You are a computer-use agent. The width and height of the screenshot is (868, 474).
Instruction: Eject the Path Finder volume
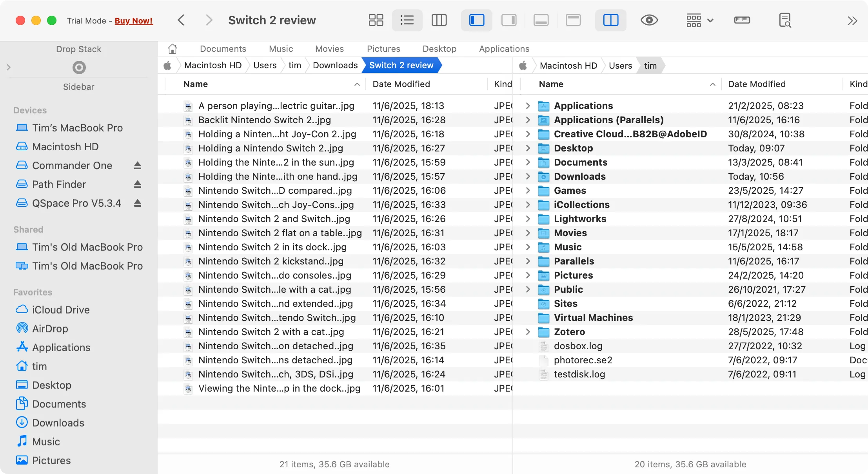point(137,184)
